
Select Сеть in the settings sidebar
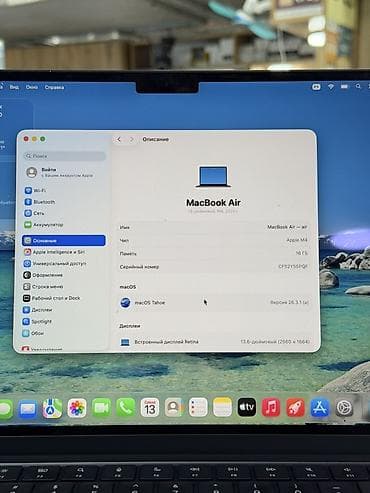pos(34,213)
